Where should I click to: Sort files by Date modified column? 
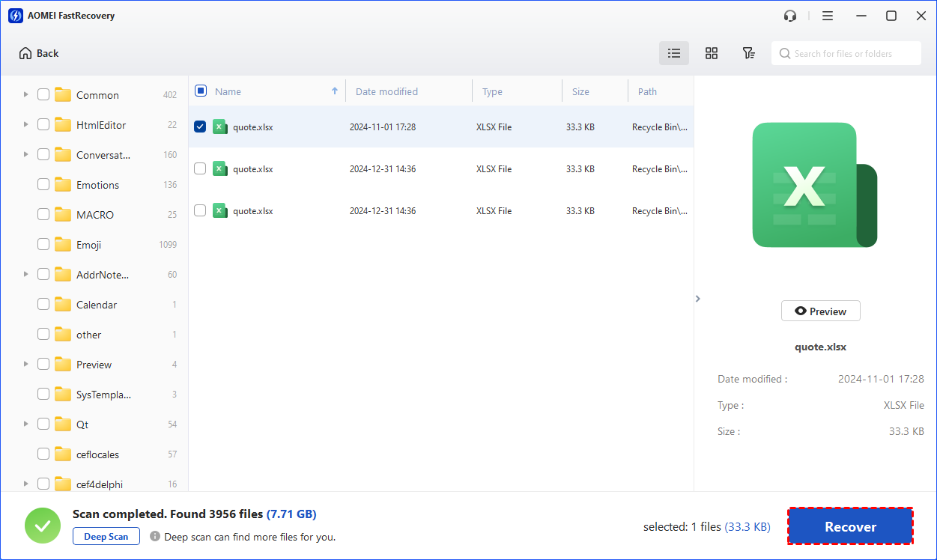(386, 91)
